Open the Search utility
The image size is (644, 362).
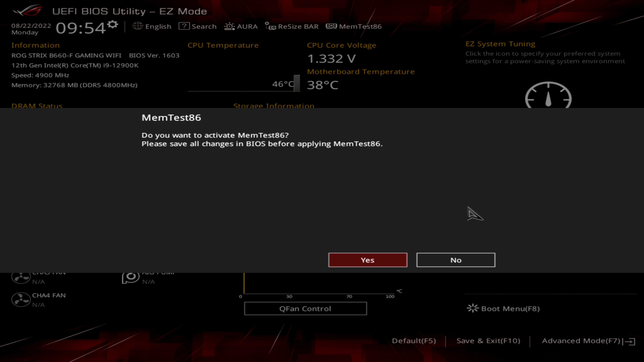[x=198, y=26]
